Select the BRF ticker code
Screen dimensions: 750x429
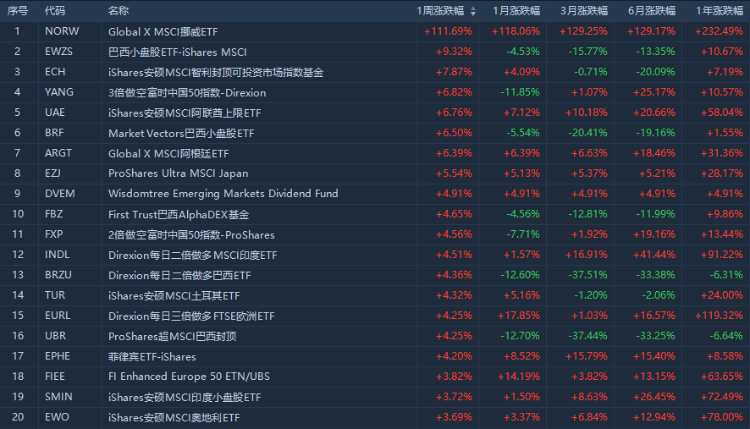[54, 133]
